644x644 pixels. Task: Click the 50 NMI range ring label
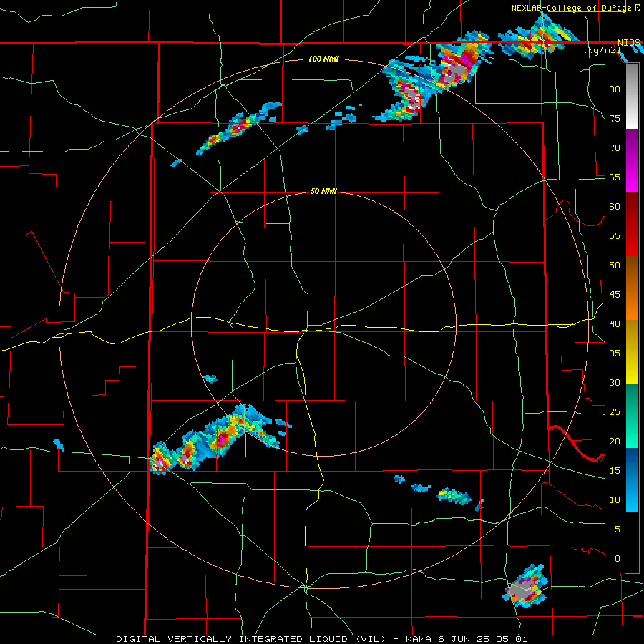(323, 191)
